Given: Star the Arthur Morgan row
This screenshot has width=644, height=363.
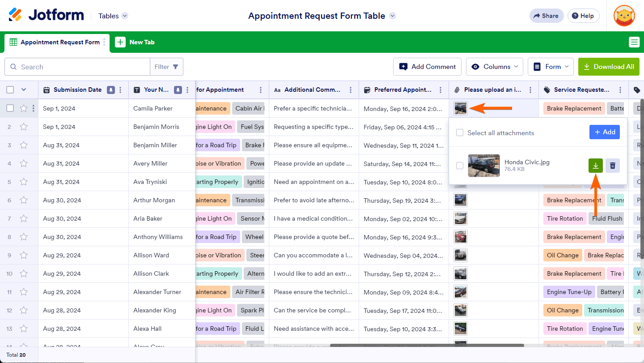Looking at the screenshot, I should (24, 200).
